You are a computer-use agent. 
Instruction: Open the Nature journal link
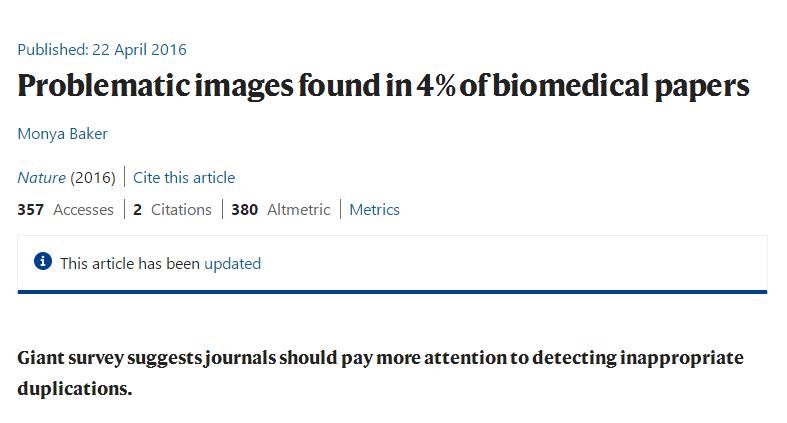(41, 178)
